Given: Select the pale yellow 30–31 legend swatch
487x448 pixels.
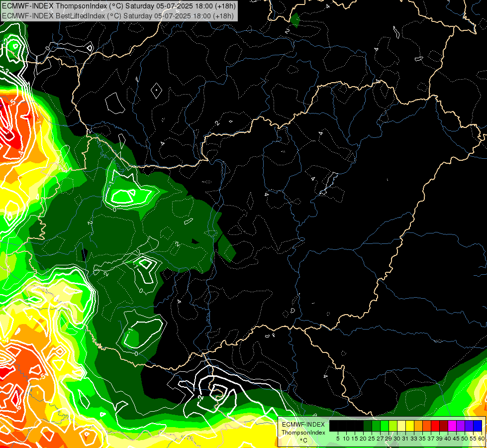Looking at the screenshot, I should [401, 426].
